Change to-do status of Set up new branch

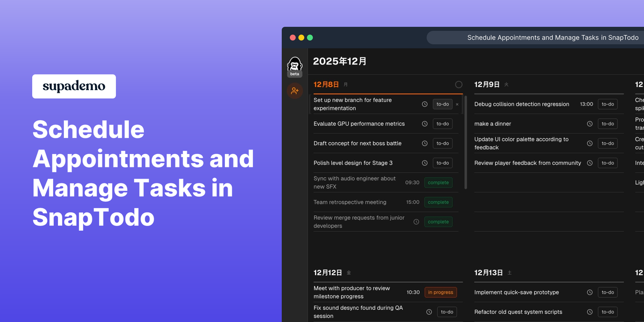click(443, 104)
